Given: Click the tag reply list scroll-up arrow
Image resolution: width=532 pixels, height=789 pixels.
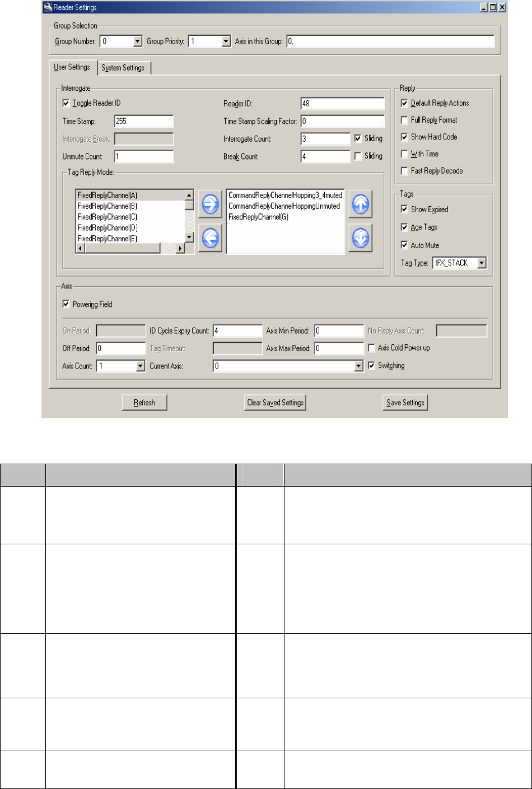Looking at the screenshot, I should (189, 195).
